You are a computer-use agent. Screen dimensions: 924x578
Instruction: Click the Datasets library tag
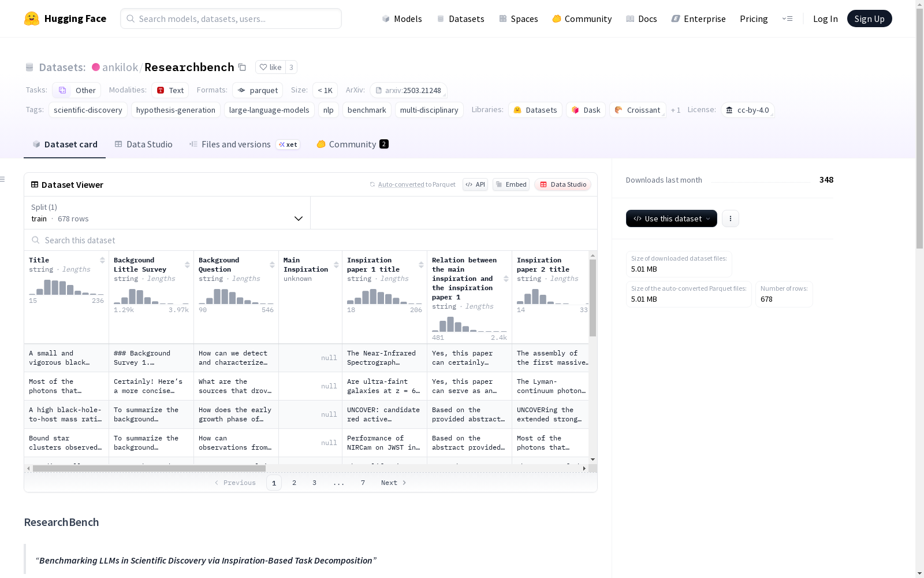pyautogui.click(x=535, y=110)
